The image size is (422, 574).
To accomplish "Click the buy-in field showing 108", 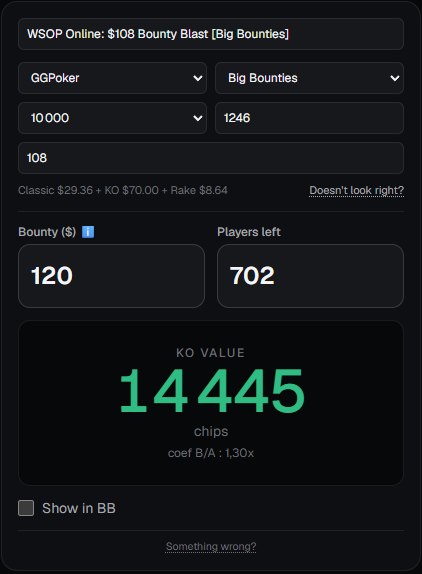I will pyautogui.click(x=211, y=158).
